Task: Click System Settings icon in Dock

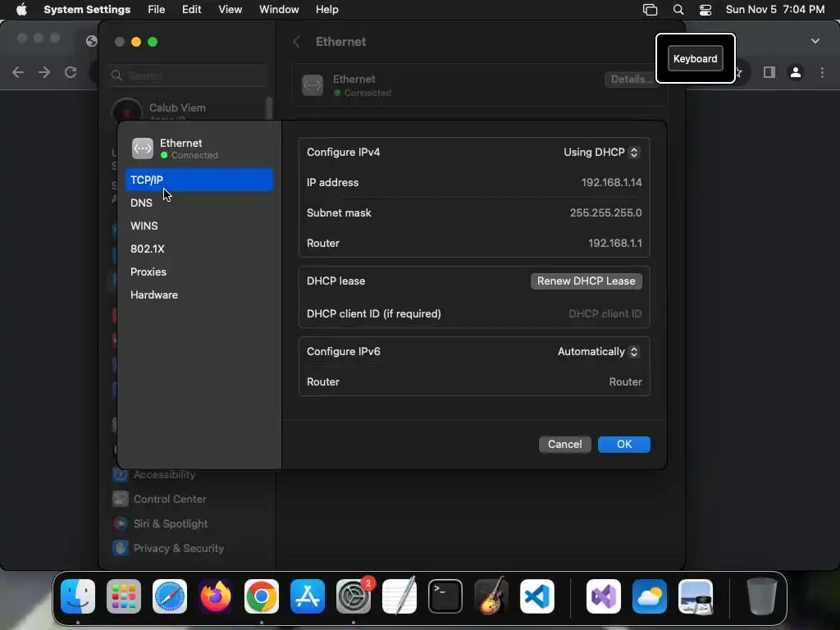Action: click(x=354, y=596)
